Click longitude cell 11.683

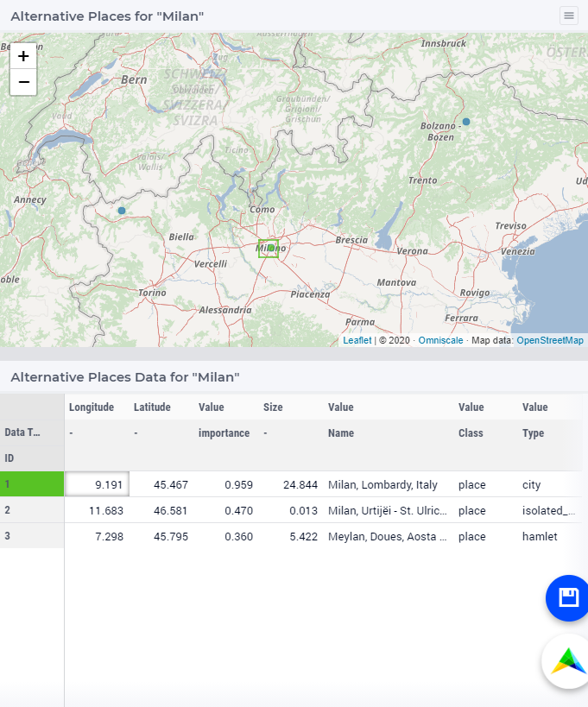97,510
